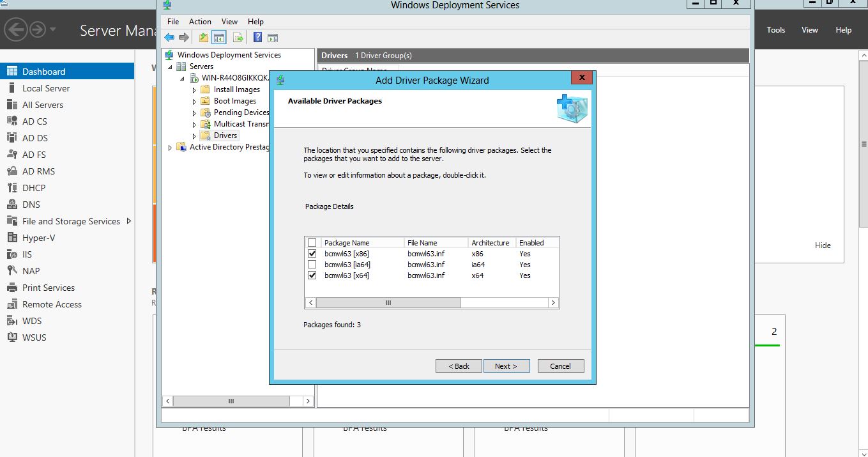Screen dimensions: 868x457
Task: Open Hyper-V in Server Manager sidebar
Action: (38, 238)
